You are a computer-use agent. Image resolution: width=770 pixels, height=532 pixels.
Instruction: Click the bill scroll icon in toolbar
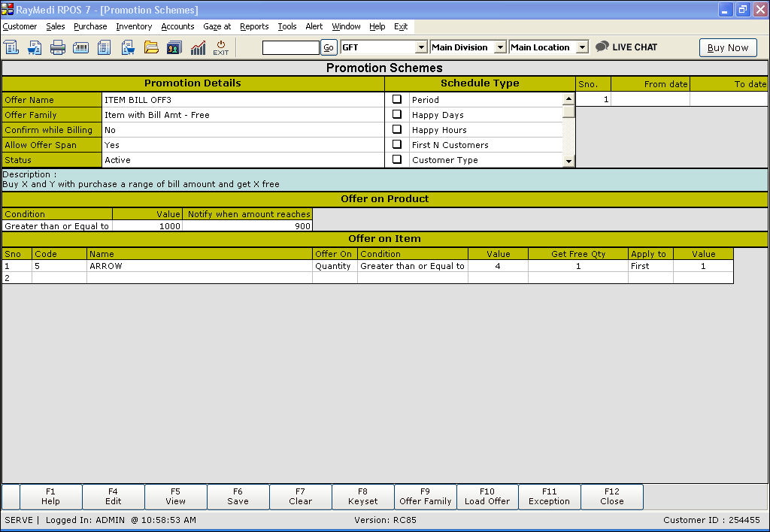pyautogui.click(x=11, y=47)
